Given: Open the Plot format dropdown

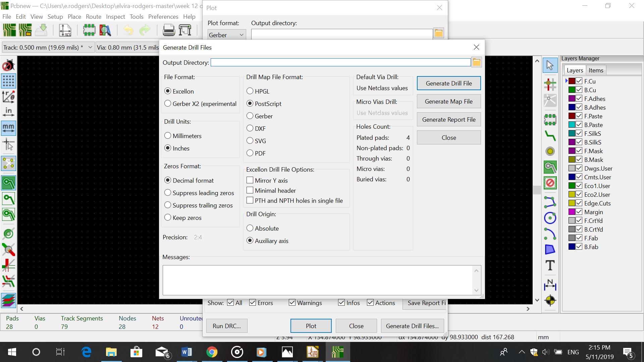Looking at the screenshot, I should point(226,35).
